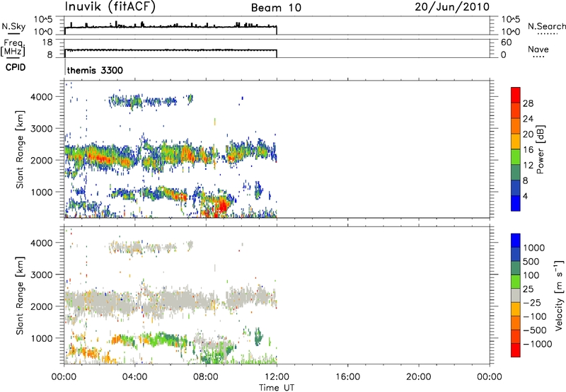Select the 'N.Search' legend label
The width and height of the screenshot is (566, 392).
coord(547,26)
